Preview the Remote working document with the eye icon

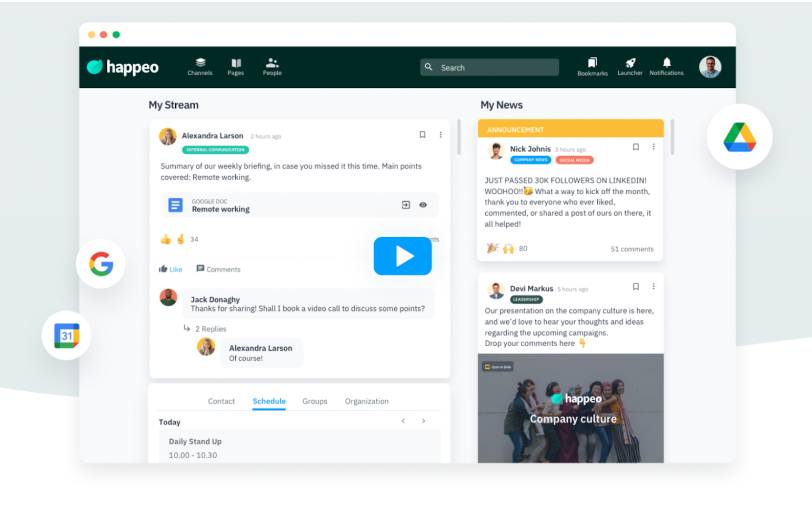click(x=423, y=205)
